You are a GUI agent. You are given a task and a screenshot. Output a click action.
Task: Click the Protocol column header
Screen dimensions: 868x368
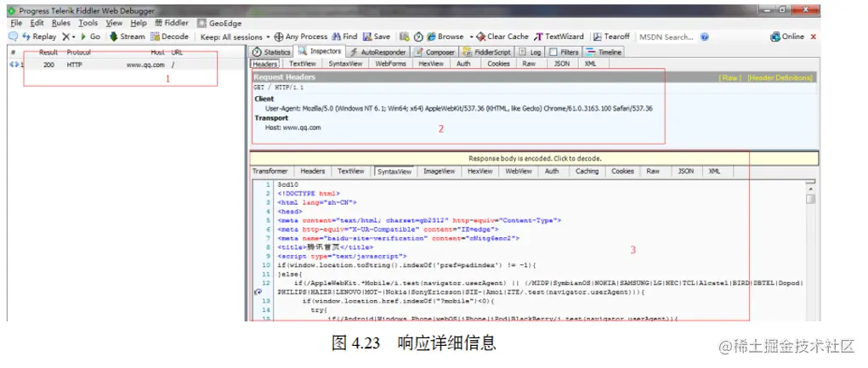78,53
